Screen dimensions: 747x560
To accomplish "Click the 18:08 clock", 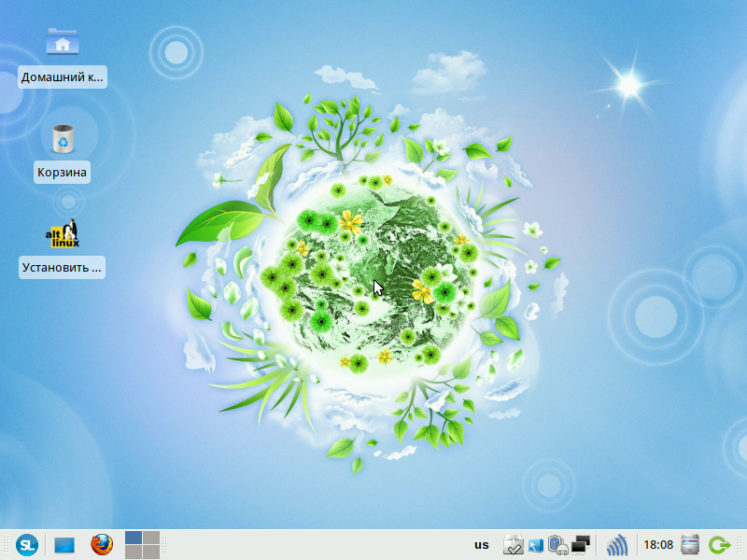I will point(658,545).
